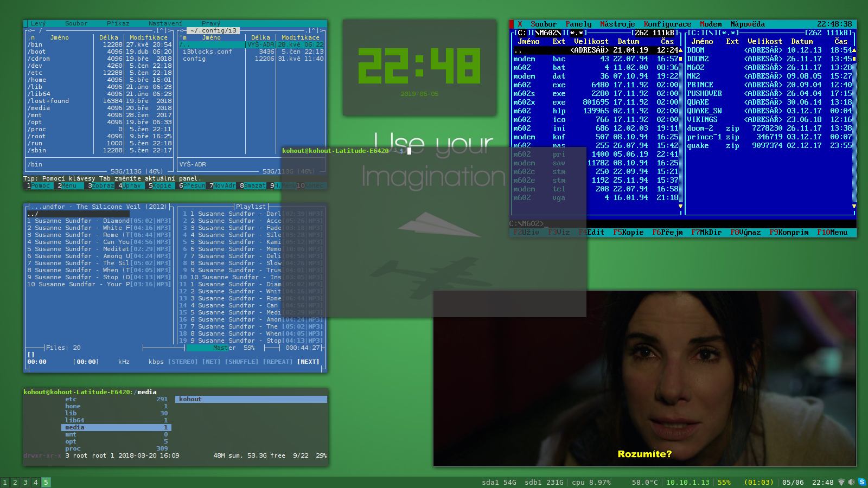The image size is (868, 488).
Task: Open the Nastavení menu in Midnight Commander
Action: tap(165, 23)
